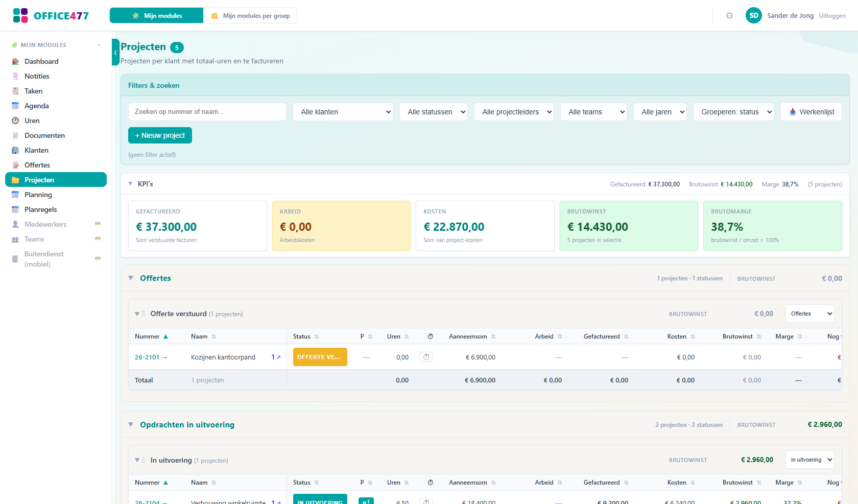
Task: Collapse the Offerte verstuurd subgroup
Action: 137,314
